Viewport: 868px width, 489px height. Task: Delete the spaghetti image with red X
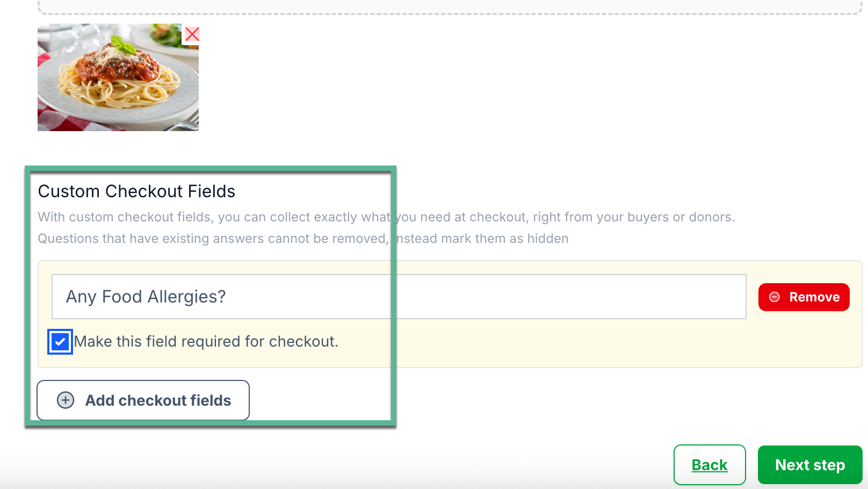[x=192, y=34]
